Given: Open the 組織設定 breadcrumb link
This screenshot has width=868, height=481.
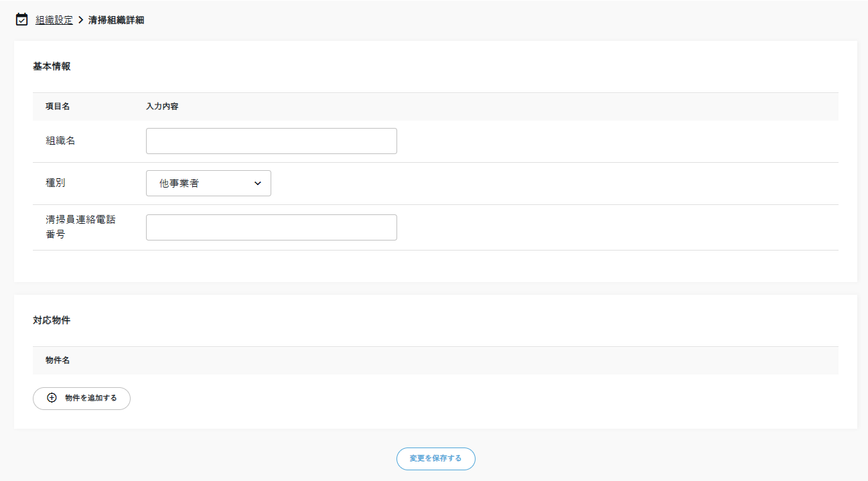Looking at the screenshot, I should click(x=54, y=20).
